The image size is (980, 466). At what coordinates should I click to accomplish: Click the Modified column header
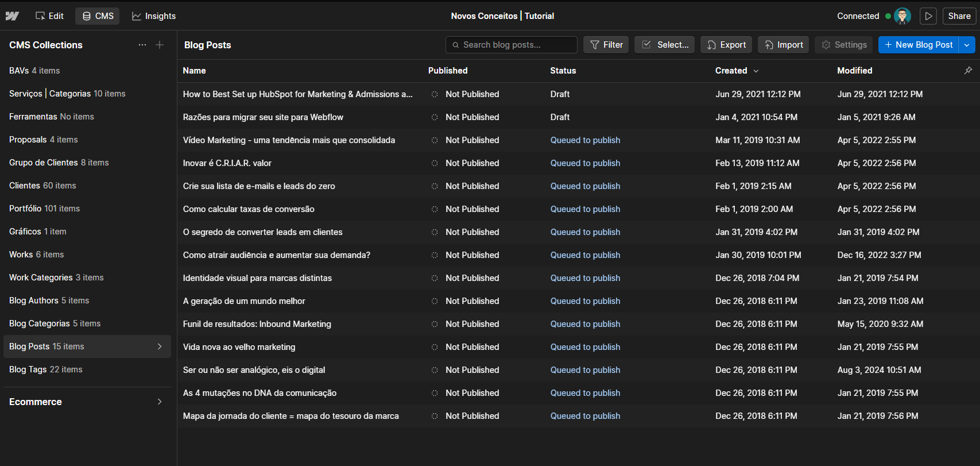pyautogui.click(x=854, y=71)
